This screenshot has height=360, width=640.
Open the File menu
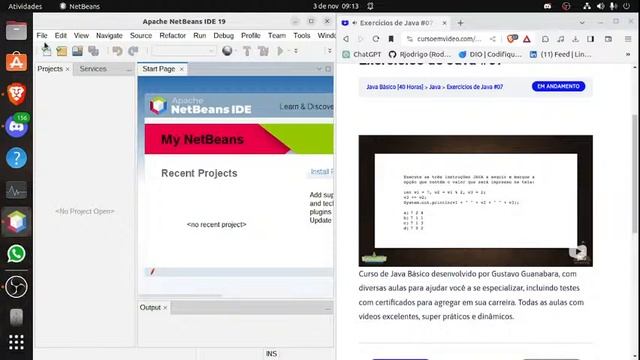[x=42, y=36]
